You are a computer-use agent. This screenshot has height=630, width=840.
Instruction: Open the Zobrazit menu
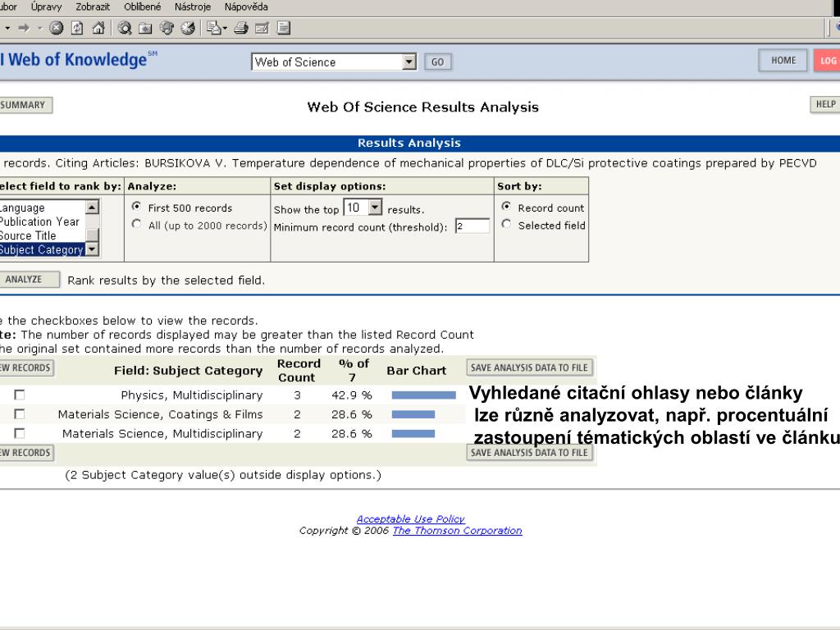93,7
